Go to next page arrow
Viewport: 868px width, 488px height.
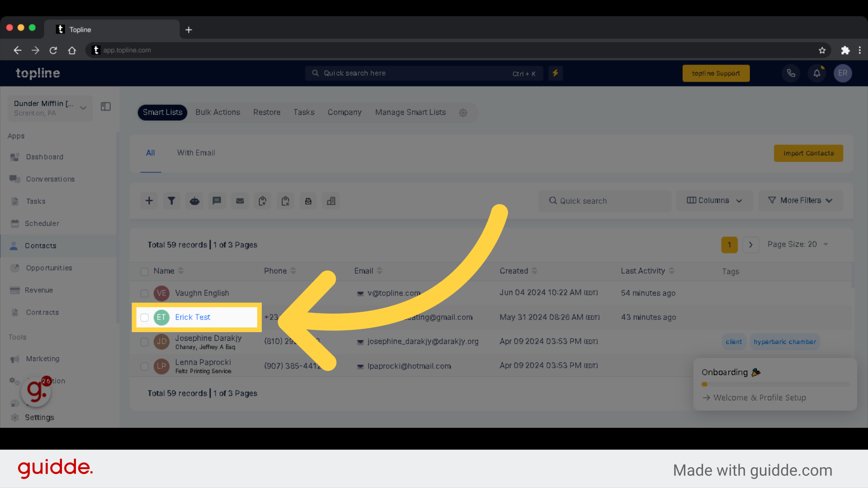pos(750,245)
